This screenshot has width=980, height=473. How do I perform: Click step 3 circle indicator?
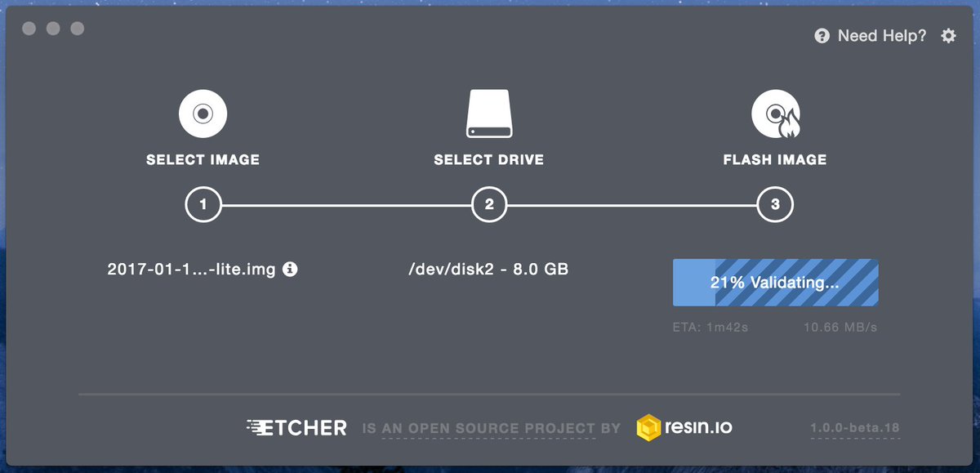point(776,204)
